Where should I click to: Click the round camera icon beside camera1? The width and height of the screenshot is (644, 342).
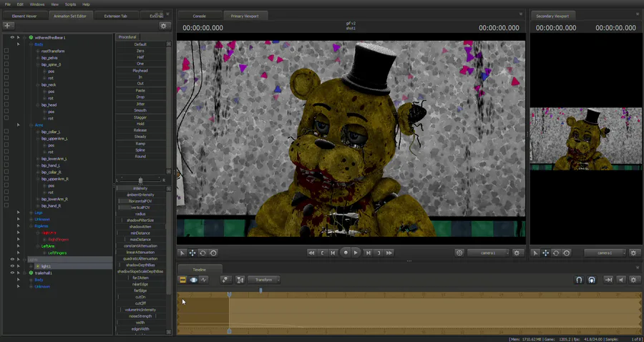click(x=459, y=253)
